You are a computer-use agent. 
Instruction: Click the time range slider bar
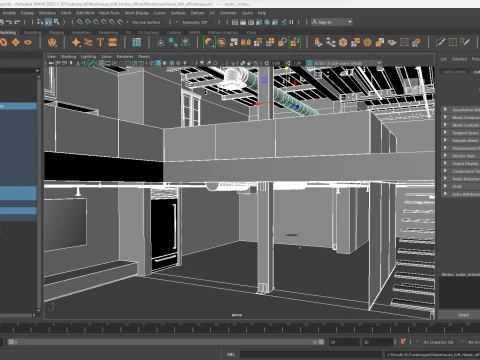point(166,342)
